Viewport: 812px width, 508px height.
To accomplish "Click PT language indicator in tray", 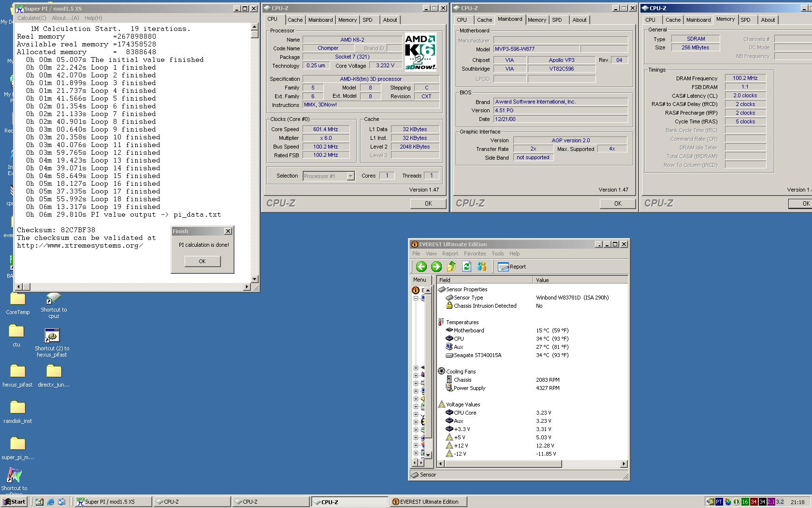I will (719, 502).
